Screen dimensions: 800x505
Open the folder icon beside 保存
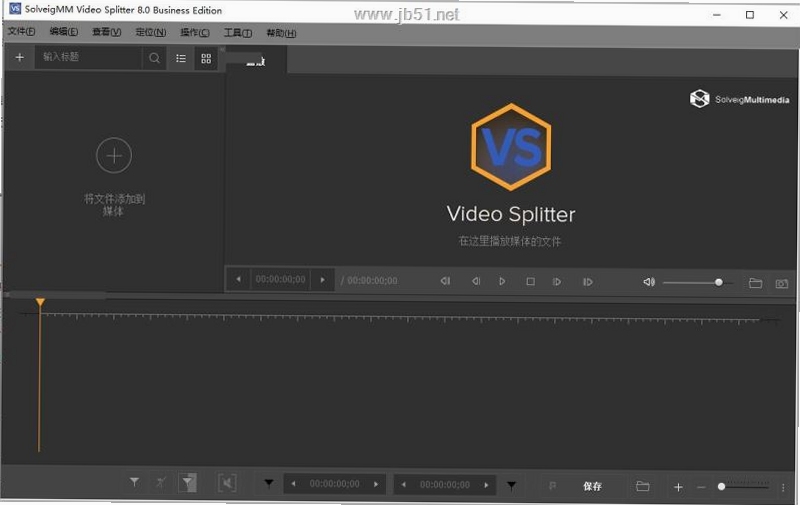(x=642, y=486)
